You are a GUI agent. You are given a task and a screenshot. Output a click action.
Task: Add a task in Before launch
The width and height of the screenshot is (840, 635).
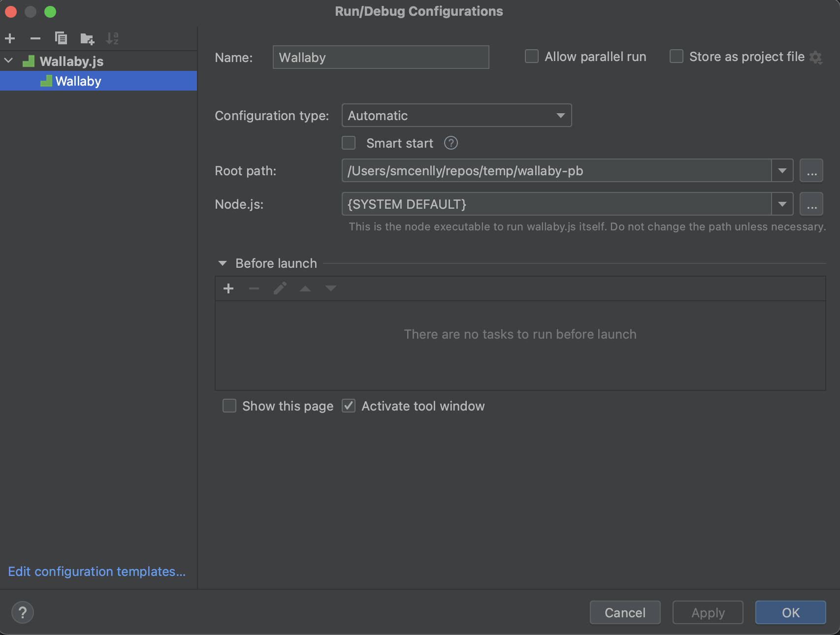[x=228, y=288]
